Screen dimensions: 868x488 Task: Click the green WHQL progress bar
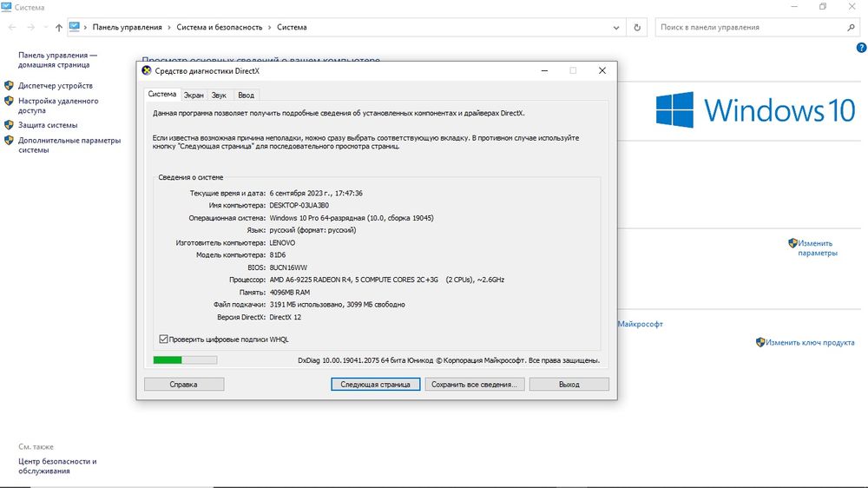[x=185, y=360]
